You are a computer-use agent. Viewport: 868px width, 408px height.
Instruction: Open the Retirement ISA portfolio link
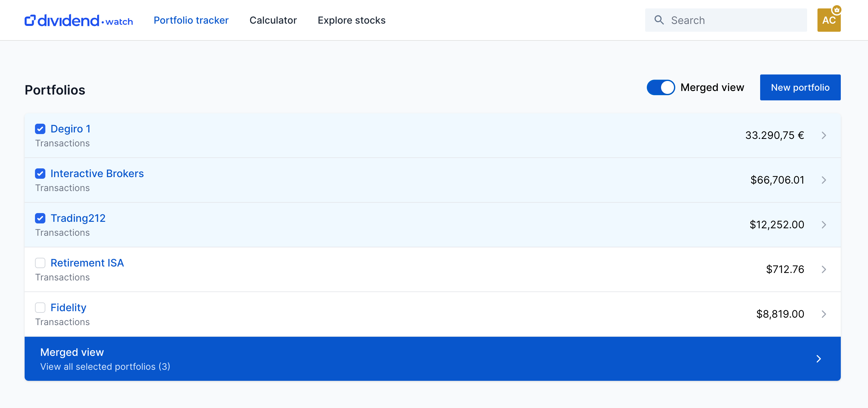(x=87, y=263)
